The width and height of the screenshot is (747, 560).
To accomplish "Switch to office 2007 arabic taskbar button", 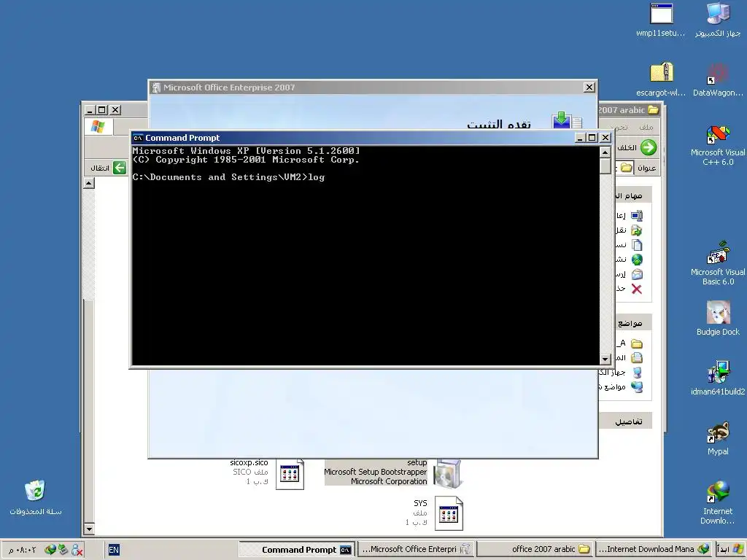I will [535, 550].
